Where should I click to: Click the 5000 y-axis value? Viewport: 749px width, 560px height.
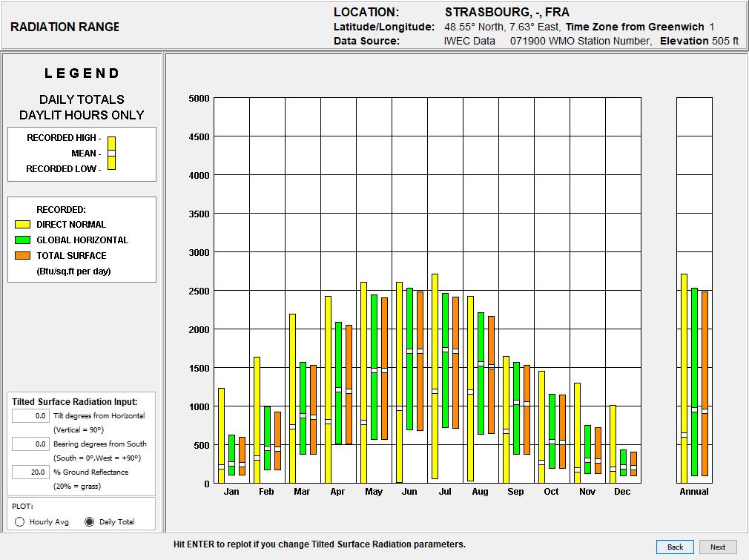(199, 99)
